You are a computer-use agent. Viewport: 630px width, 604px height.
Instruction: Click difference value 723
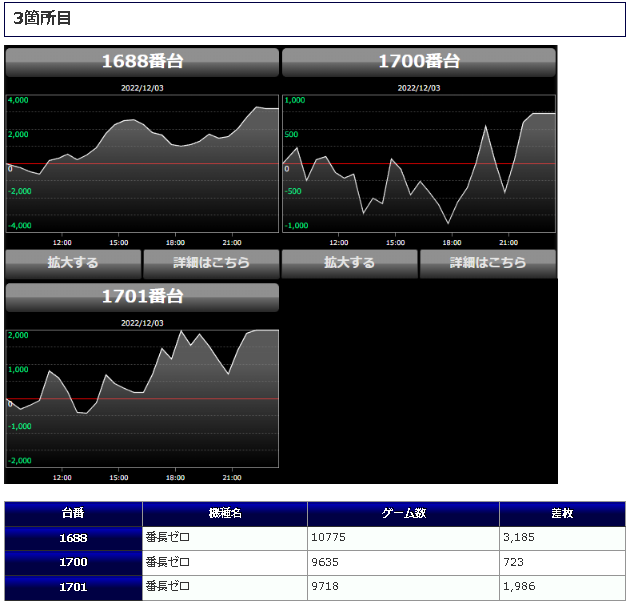[513, 562]
